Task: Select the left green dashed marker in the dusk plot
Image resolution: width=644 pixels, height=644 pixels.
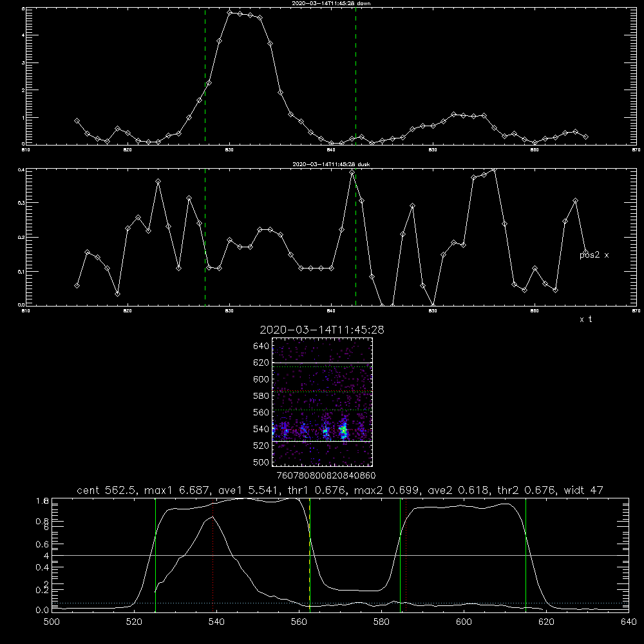Action: [205, 237]
